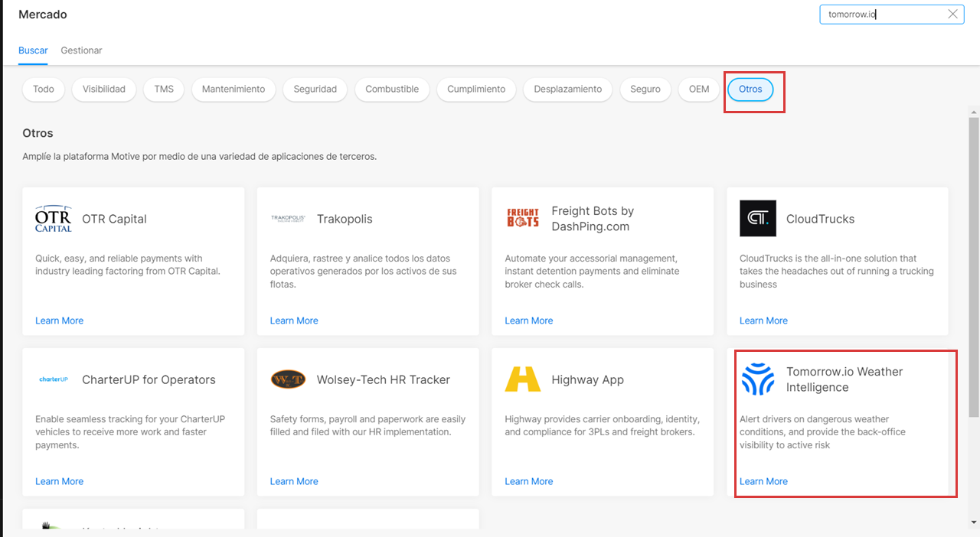The image size is (980, 537).
Task: Click the CharterUP logo
Action: click(54, 379)
